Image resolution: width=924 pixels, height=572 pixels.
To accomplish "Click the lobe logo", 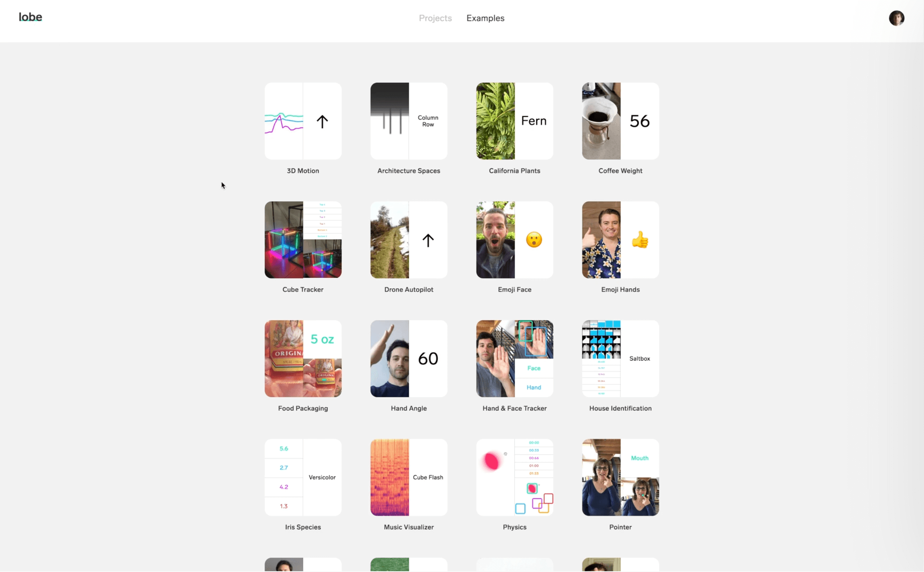I will click(30, 17).
